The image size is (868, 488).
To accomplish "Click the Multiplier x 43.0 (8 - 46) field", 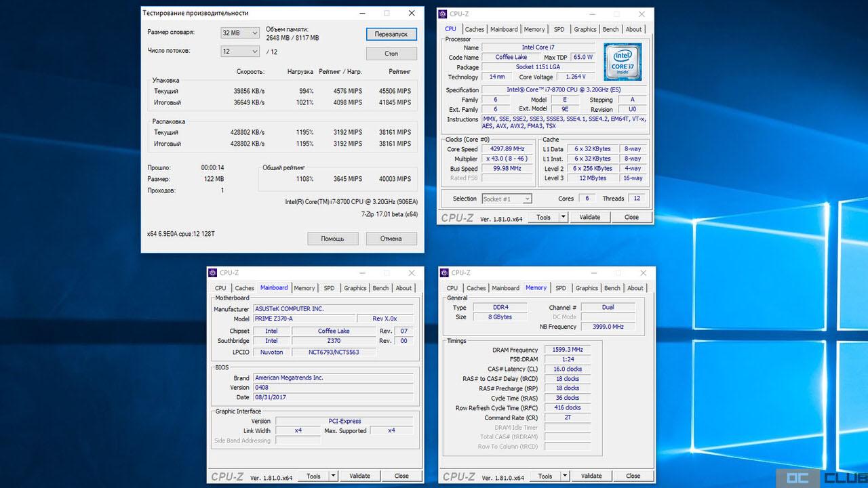I will pos(508,159).
